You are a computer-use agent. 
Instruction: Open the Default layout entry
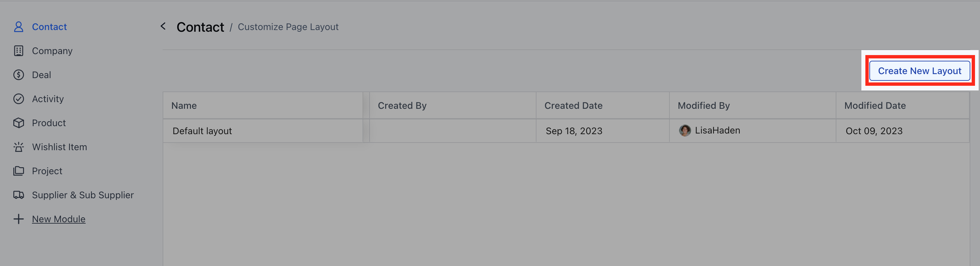click(202, 130)
